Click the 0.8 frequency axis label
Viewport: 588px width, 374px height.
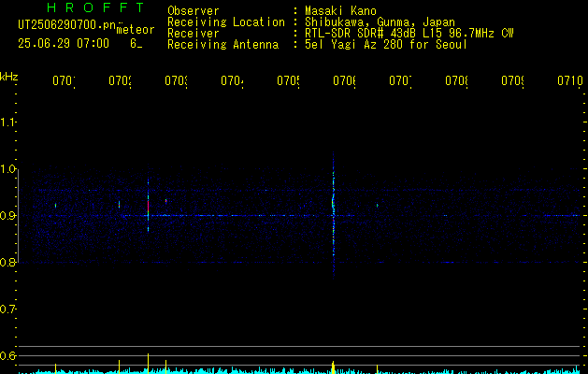pos(7,263)
